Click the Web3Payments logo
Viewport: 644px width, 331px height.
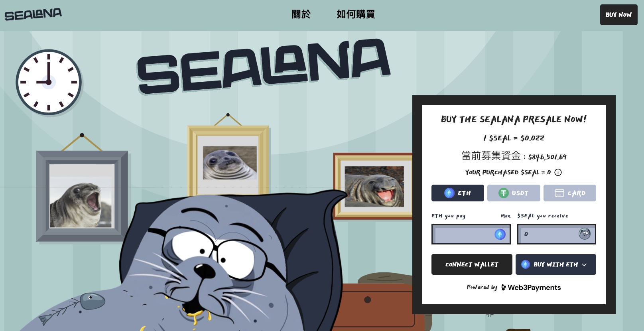coord(531,288)
